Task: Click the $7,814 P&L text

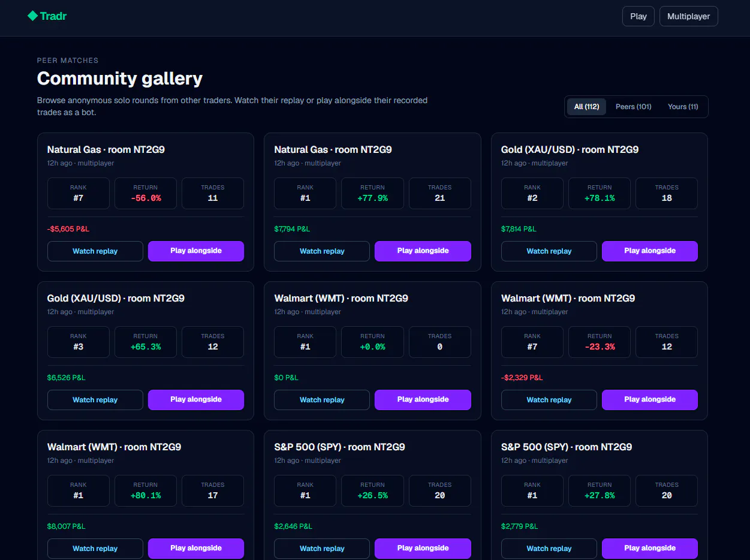Action: 519,229
